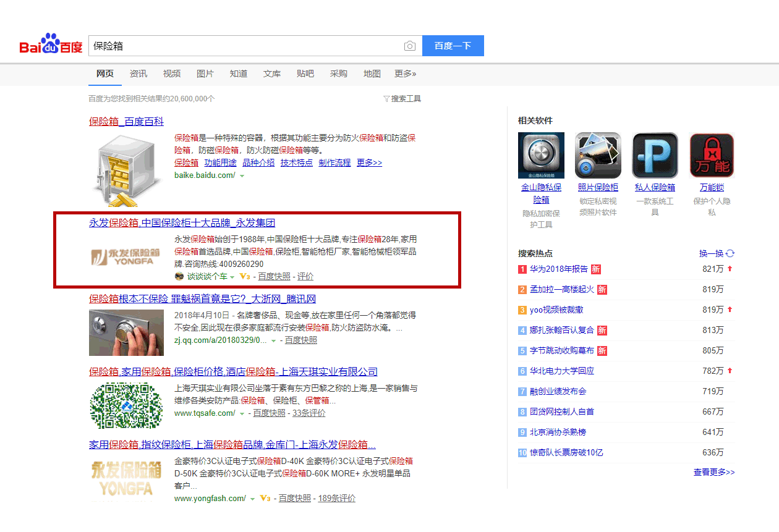Open hot topic 孟加拉一高楼起火
This screenshot has width=779, height=532.
562,289
